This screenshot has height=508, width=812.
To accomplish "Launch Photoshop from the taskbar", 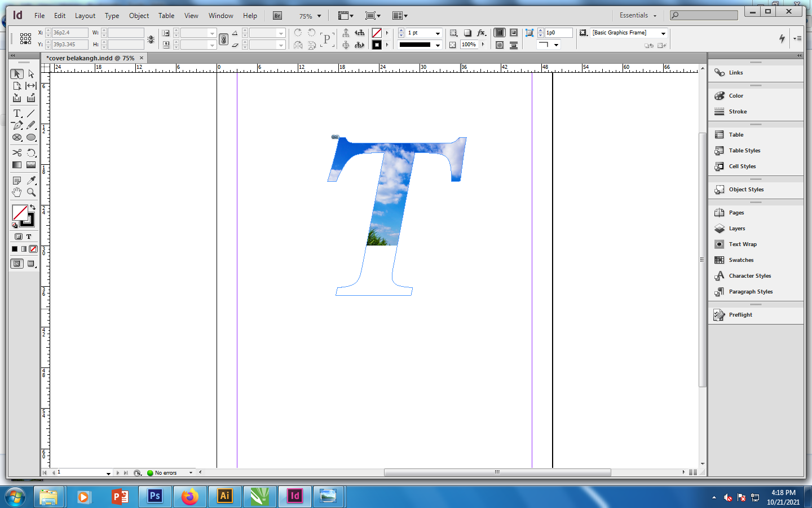I will coord(155,496).
